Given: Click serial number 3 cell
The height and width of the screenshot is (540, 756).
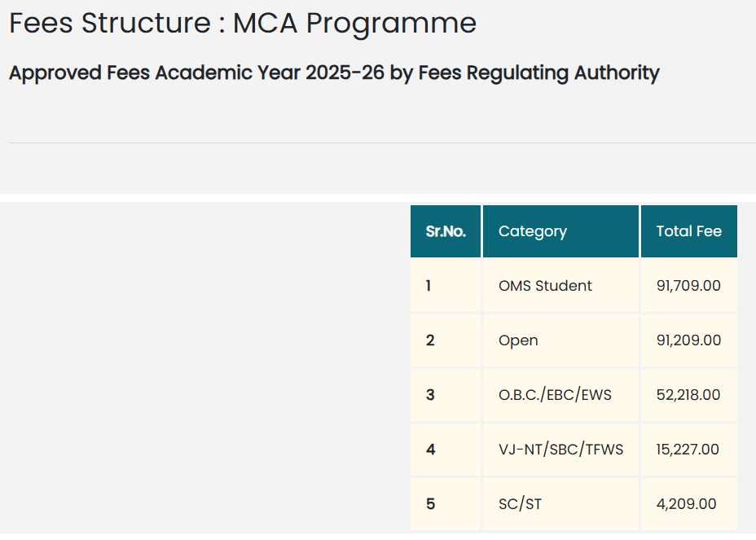Looking at the screenshot, I should pos(446,395).
